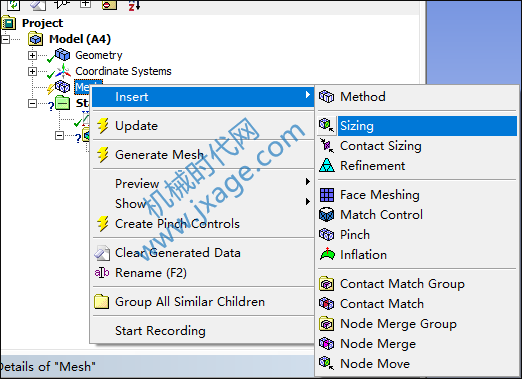Click the Details of "Mesh" panel header
Viewport: 522px width, 379px height.
point(157,367)
